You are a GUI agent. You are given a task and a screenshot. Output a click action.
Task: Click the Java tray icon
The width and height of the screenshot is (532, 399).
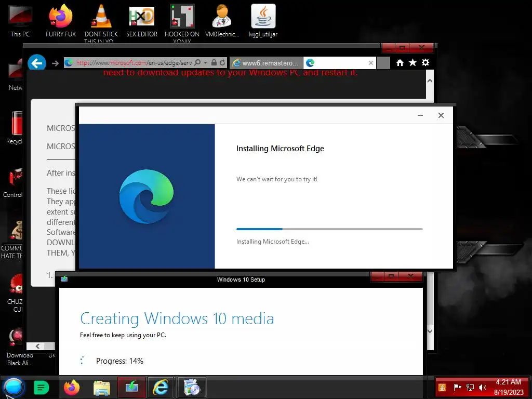442,387
